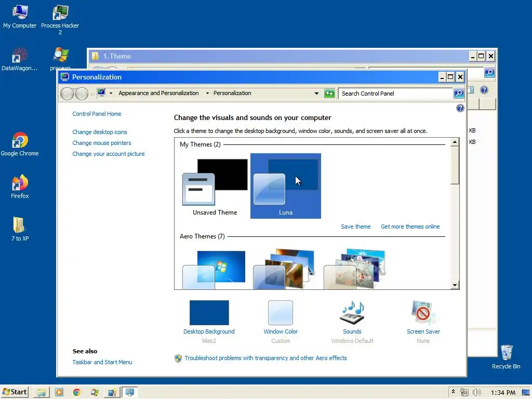Open the network tray icon
Image resolution: width=532 pixels, height=399 pixels.
(x=464, y=393)
